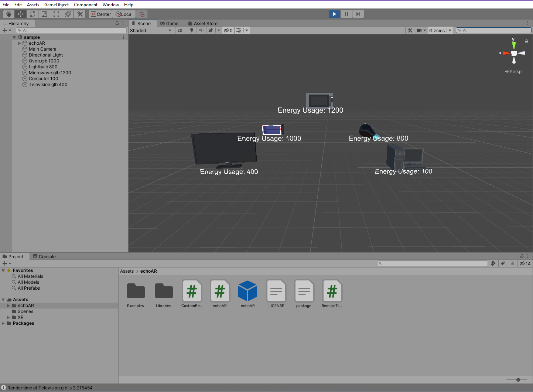Select the LICENSE text asset

click(x=276, y=294)
